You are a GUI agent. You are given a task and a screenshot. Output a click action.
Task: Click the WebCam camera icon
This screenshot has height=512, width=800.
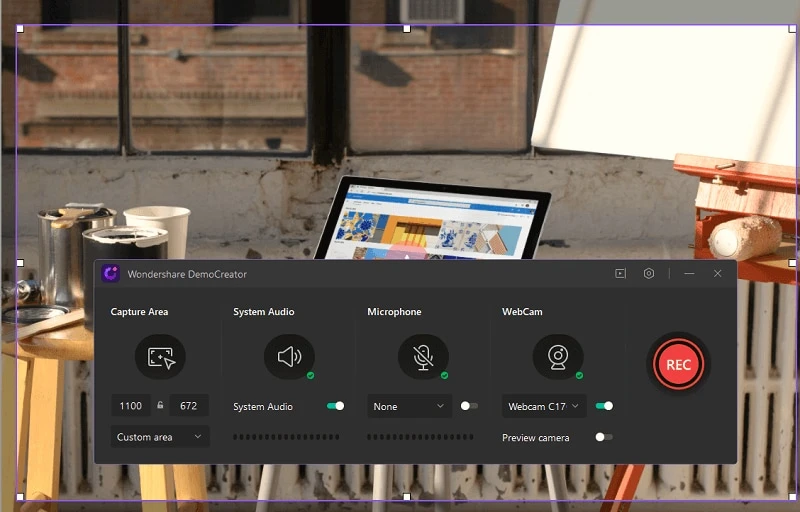click(557, 357)
